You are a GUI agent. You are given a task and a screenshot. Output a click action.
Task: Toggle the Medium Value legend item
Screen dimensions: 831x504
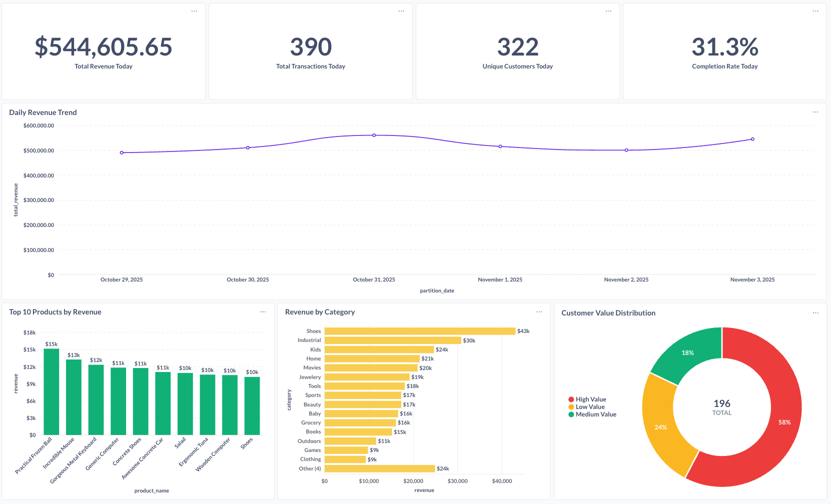592,414
